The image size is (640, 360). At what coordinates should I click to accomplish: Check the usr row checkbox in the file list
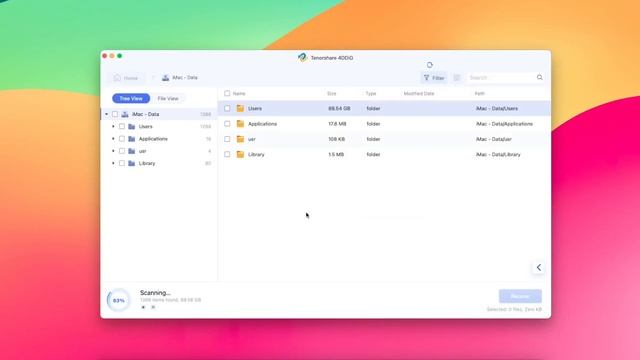(x=227, y=139)
